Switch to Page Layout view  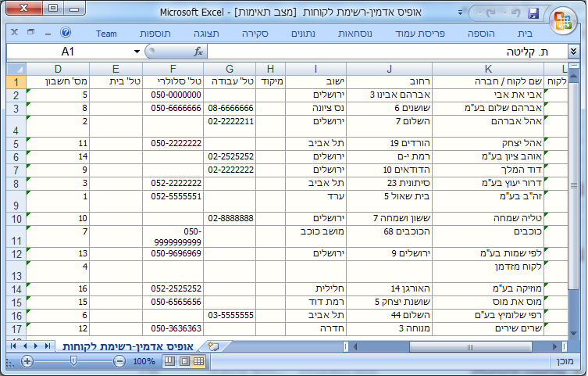pyautogui.click(x=184, y=362)
